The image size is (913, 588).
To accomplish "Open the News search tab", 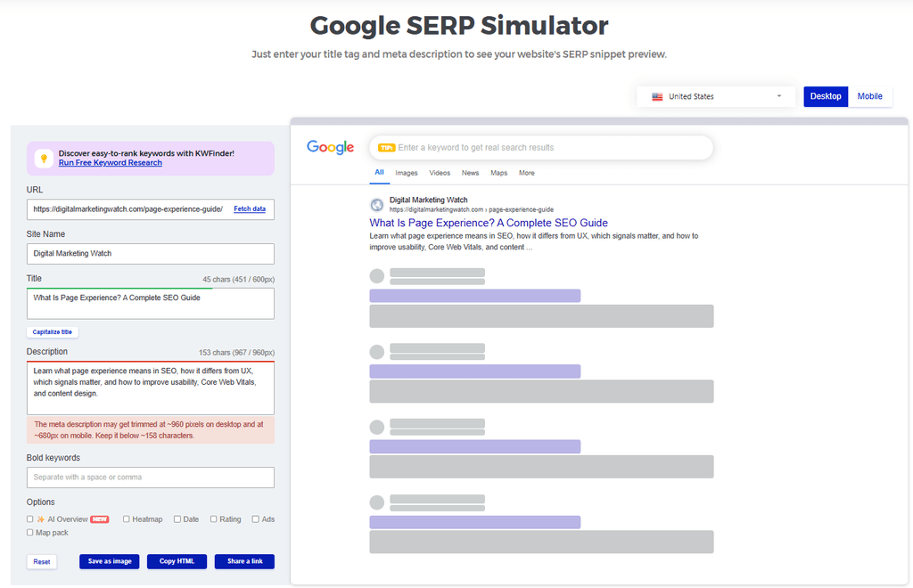I will (470, 173).
